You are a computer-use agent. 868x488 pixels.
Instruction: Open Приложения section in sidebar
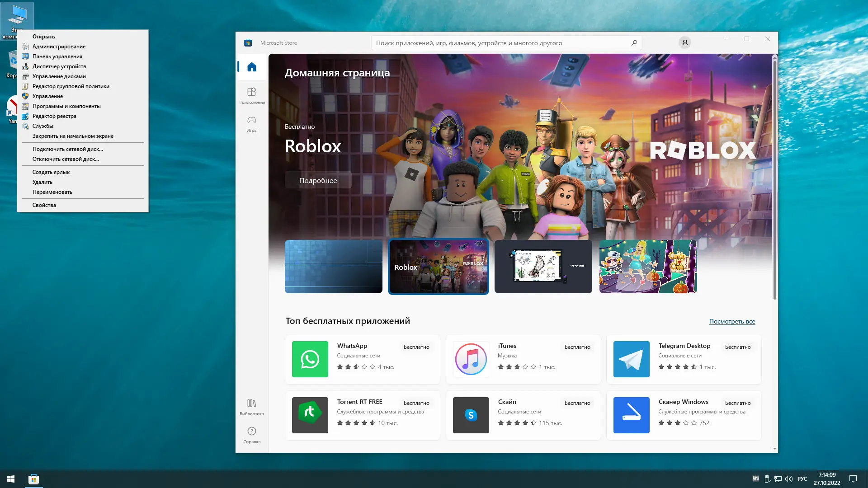click(252, 95)
